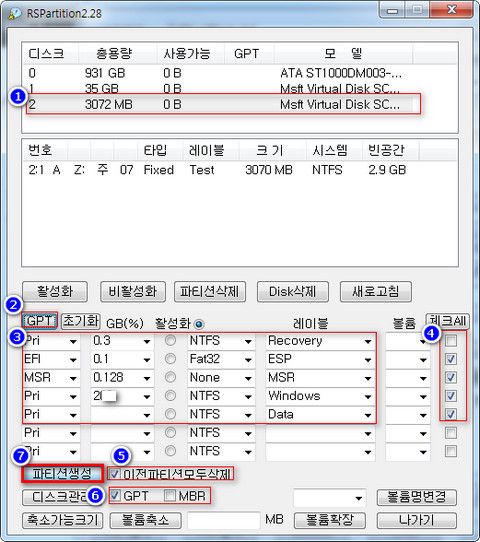
Task: Select the active radio button in ESP row
Action: pyautogui.click(x=170, y=359)
